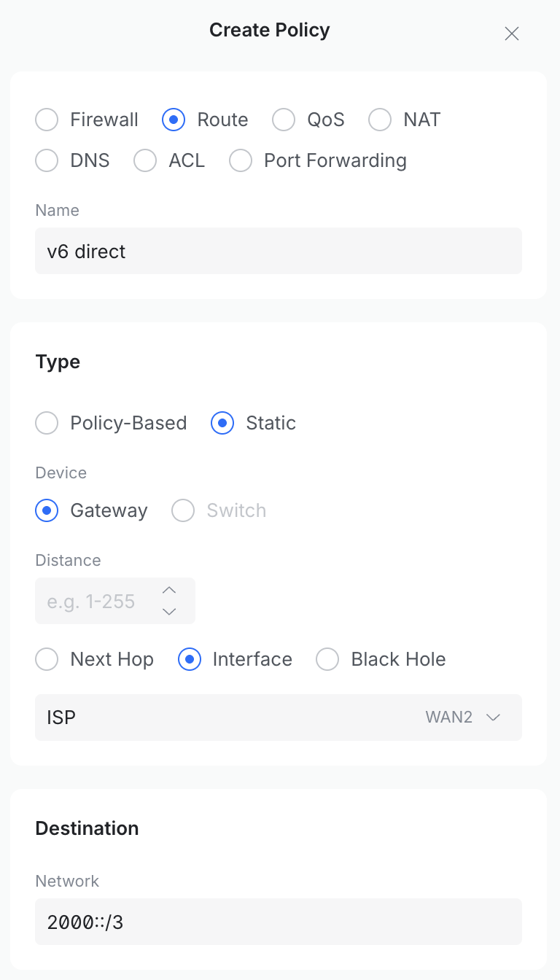The width and height of the screenshot is (560, 980).
Task: Select Switch as the device
Action: [183, 510]
